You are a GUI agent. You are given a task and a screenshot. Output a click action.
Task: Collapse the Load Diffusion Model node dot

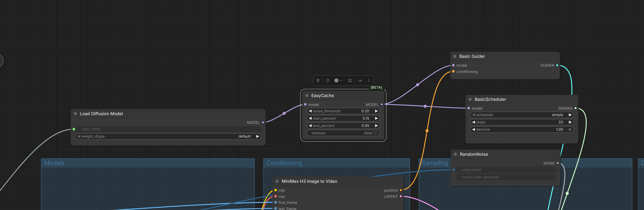point(75,114)
